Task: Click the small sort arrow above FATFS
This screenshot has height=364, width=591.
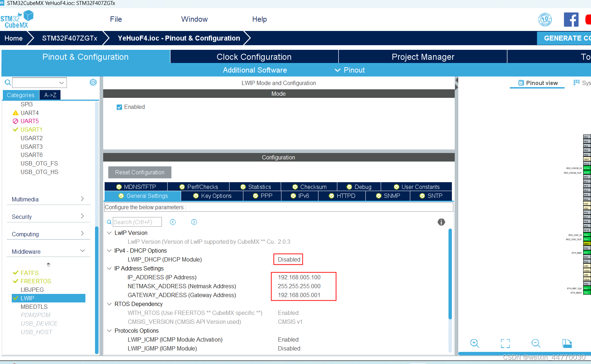Action: (x=48, y=264)
